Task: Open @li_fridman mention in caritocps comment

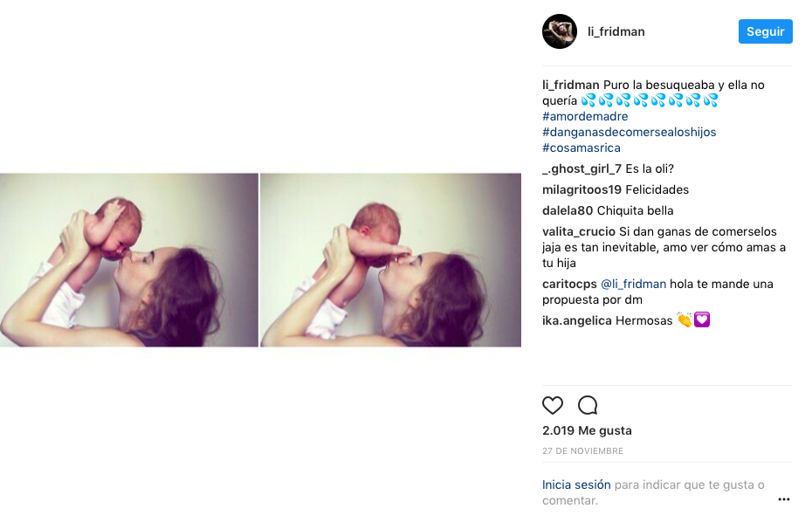Action: coord(633,285)
